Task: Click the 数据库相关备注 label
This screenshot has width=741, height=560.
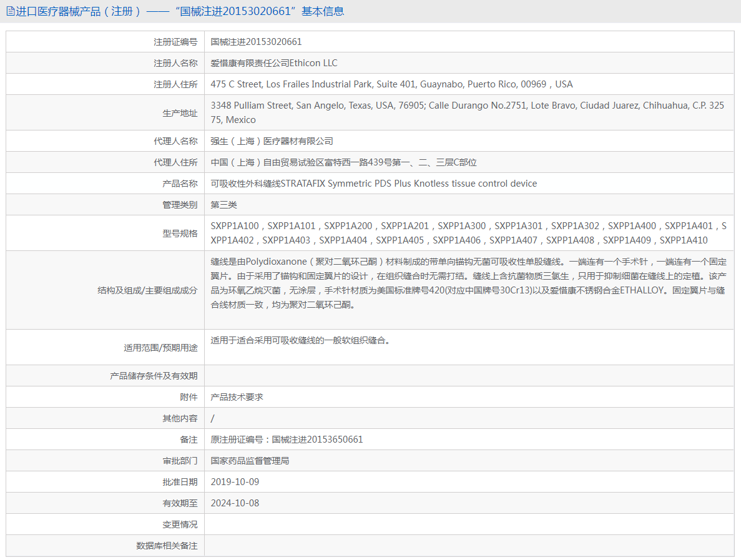Action: tap(167, 546)
